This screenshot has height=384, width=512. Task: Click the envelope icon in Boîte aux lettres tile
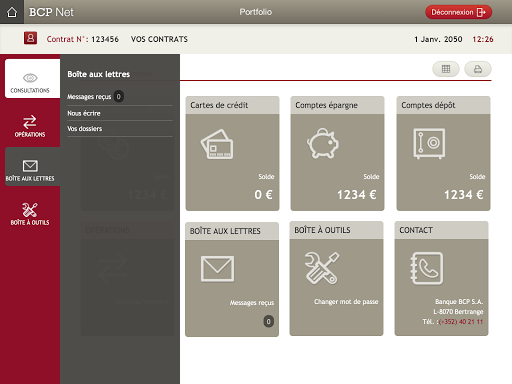coord(217,269)
